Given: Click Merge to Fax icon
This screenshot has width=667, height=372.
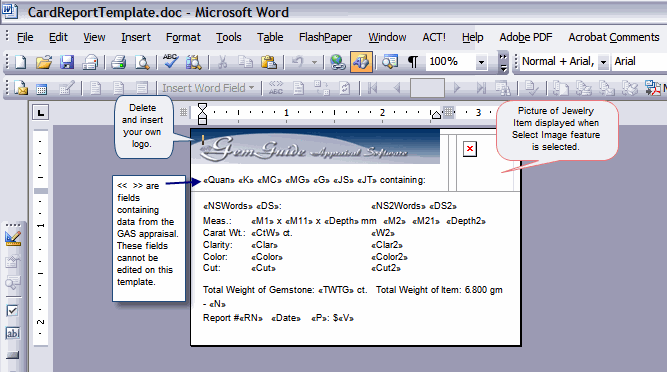Looking at the screenshot, I should pyautogui.click(x=630, y=88).
